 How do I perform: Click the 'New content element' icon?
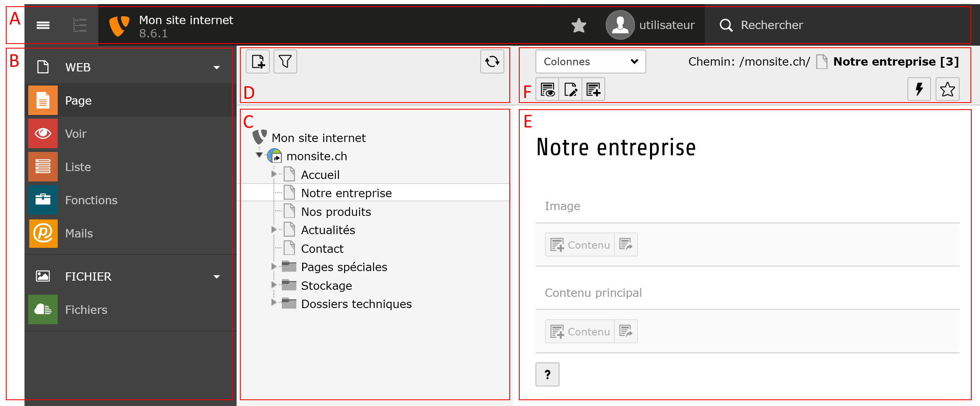[x=593, y=89]
